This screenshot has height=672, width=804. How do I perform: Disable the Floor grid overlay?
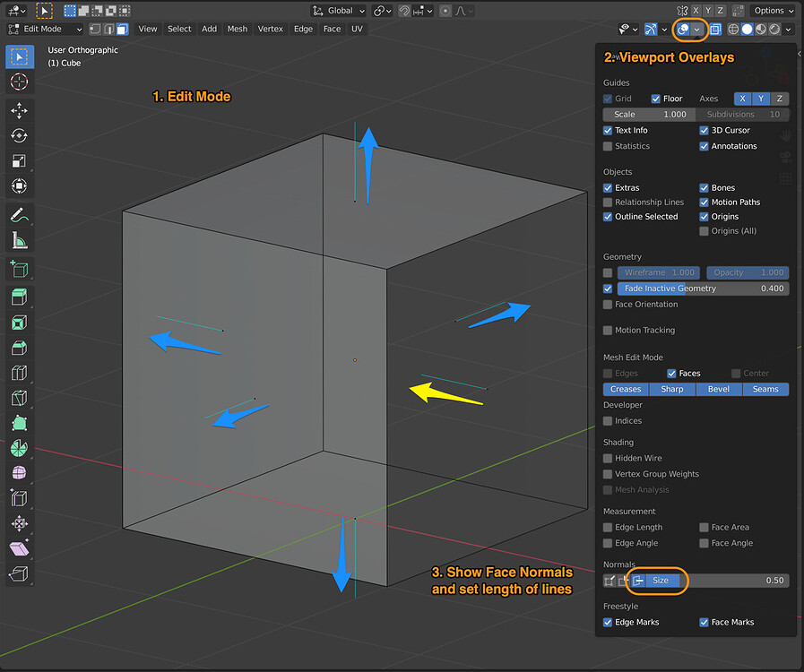(658, 99)
